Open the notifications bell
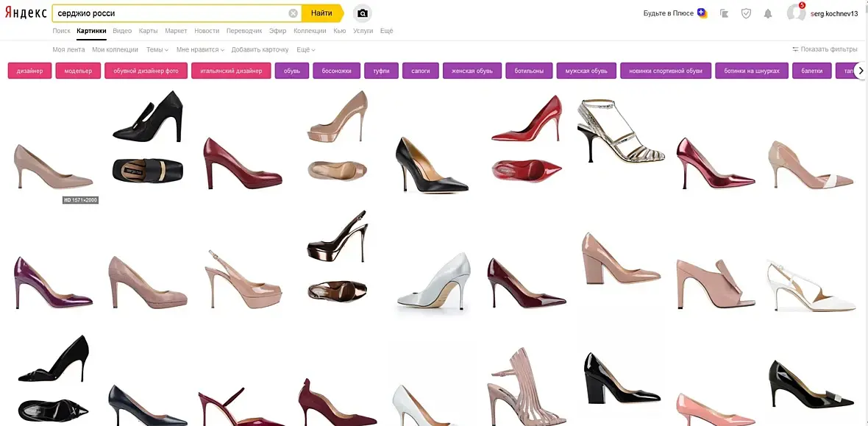 pyautogui.click(x=768, y=13)
